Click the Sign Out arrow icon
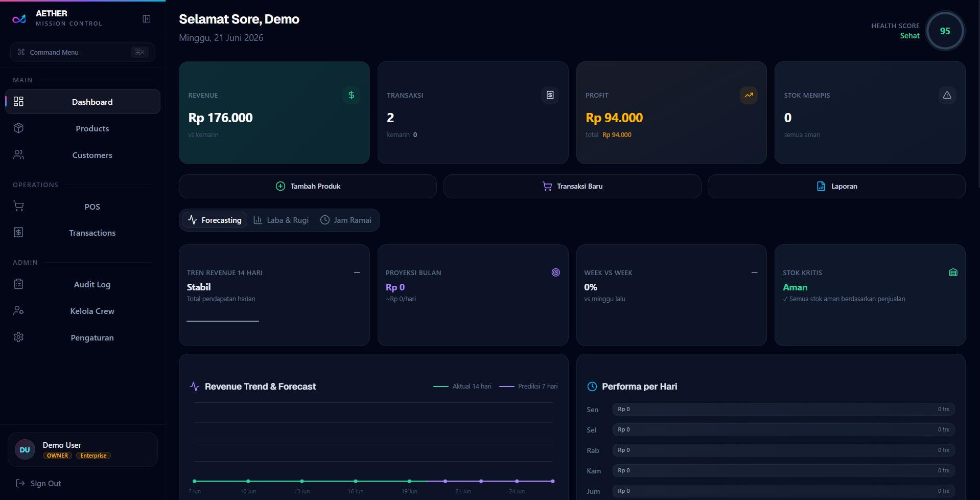980x500 pixels. click(20, 483)
